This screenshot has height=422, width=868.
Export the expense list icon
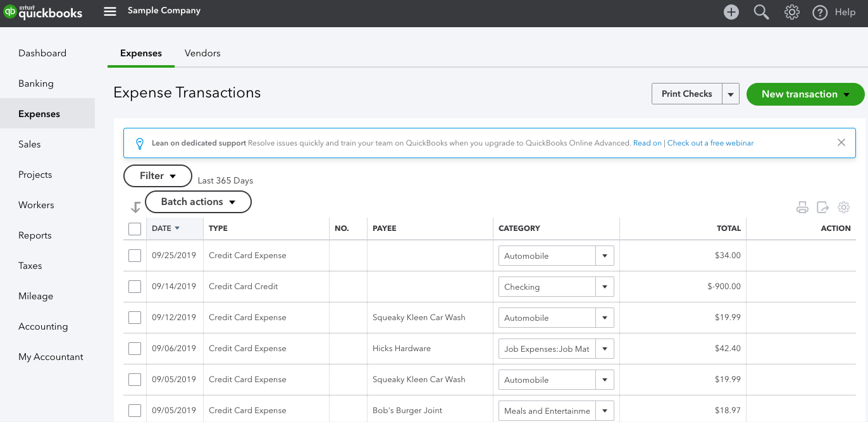822,208
